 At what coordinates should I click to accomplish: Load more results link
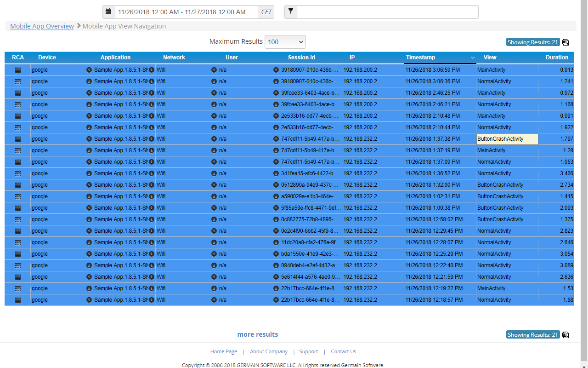(x=257, y=334)
